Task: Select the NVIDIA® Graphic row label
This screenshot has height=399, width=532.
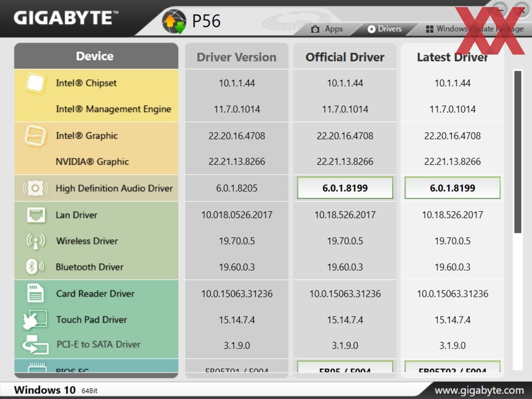Action: (x=92, y=162)
